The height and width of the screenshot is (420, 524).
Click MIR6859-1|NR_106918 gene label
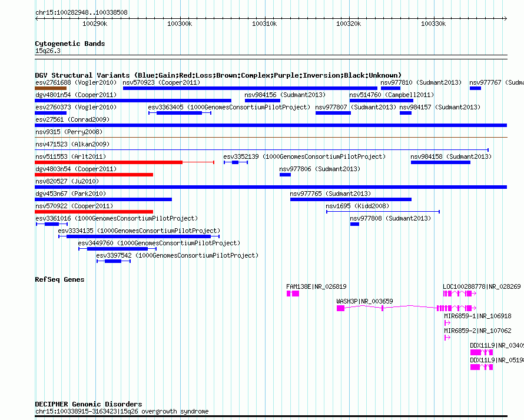pyautogui.click(x=477, y=316)
